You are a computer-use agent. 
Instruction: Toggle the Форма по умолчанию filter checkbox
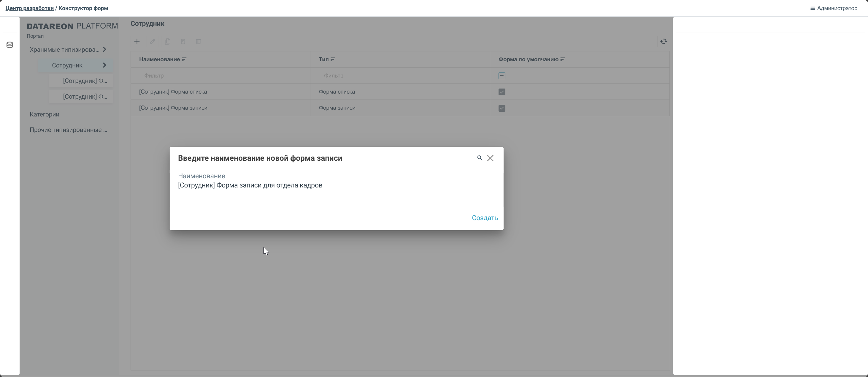click(x=502, y=76)
